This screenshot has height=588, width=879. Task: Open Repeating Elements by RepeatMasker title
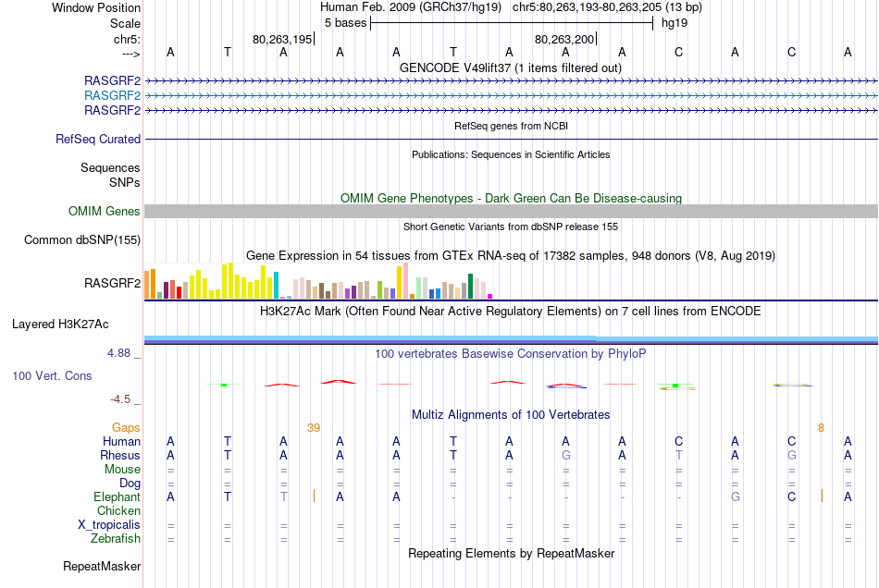511,554
